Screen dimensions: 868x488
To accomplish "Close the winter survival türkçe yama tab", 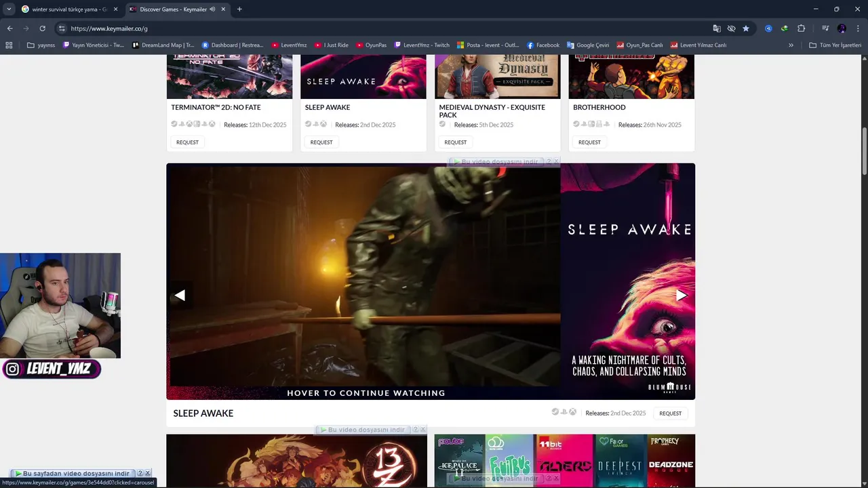I will click(115, 9).
